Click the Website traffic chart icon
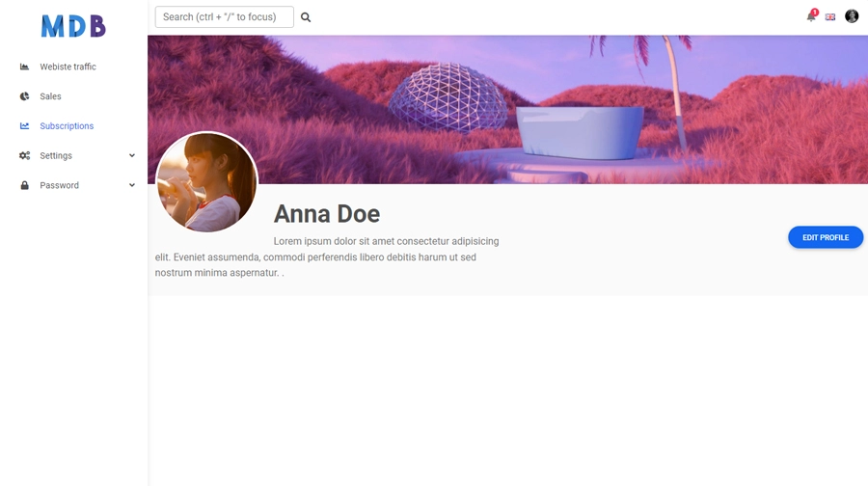Viewport: 868px width, 486px height. 25,67
